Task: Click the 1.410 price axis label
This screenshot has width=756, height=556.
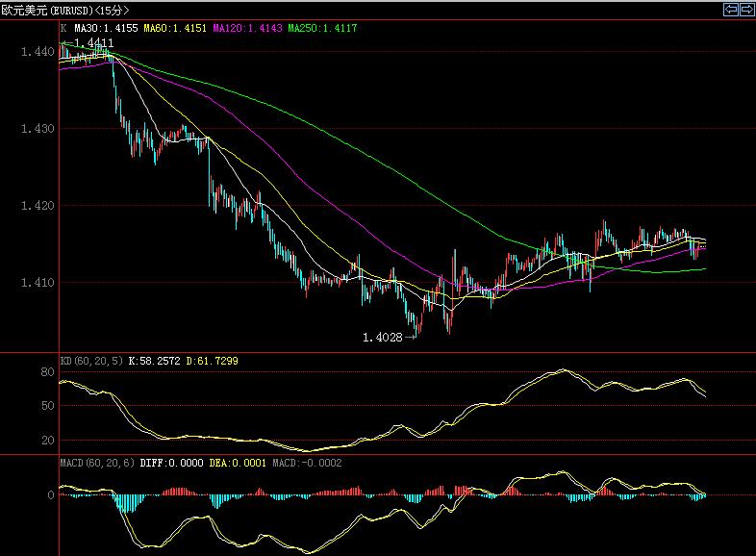Action: click(x=38, y=282)
